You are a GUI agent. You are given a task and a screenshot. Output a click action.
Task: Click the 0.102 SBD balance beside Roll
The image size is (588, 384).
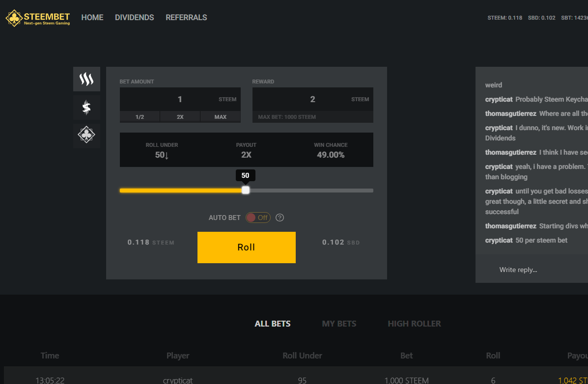341,242
